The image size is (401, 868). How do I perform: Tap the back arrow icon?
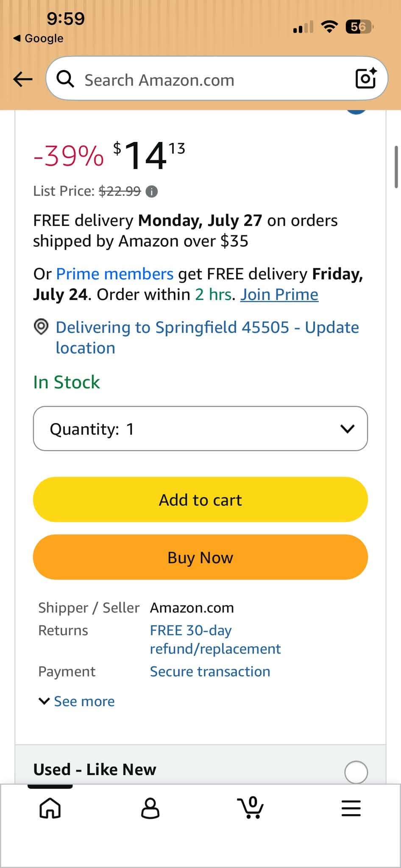click(23, 79)
